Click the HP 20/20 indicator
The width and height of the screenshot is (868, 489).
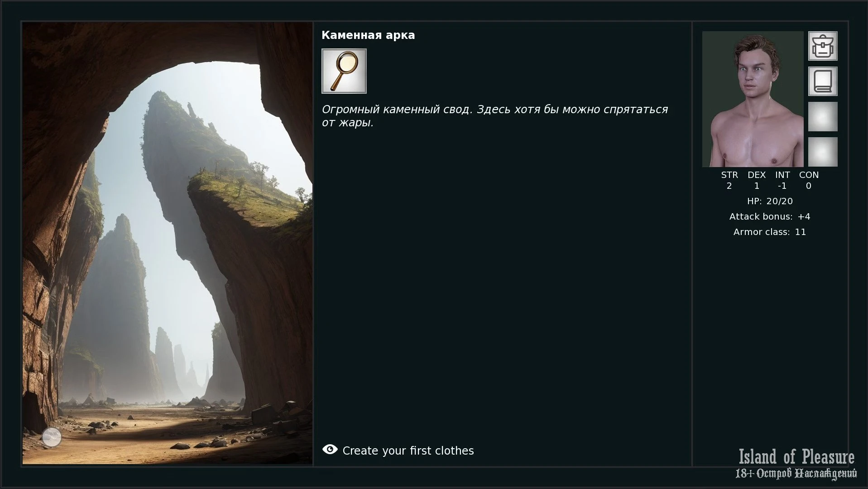[x=770, y=201]
